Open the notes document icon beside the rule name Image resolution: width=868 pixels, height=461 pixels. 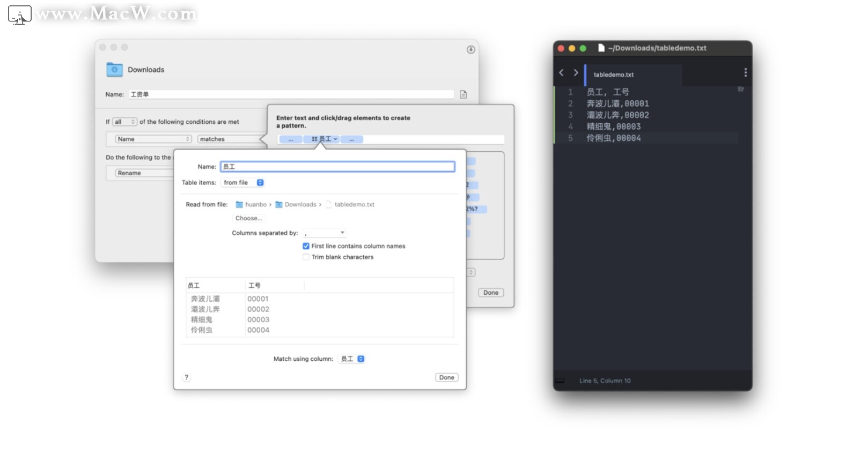pos(464,94)
